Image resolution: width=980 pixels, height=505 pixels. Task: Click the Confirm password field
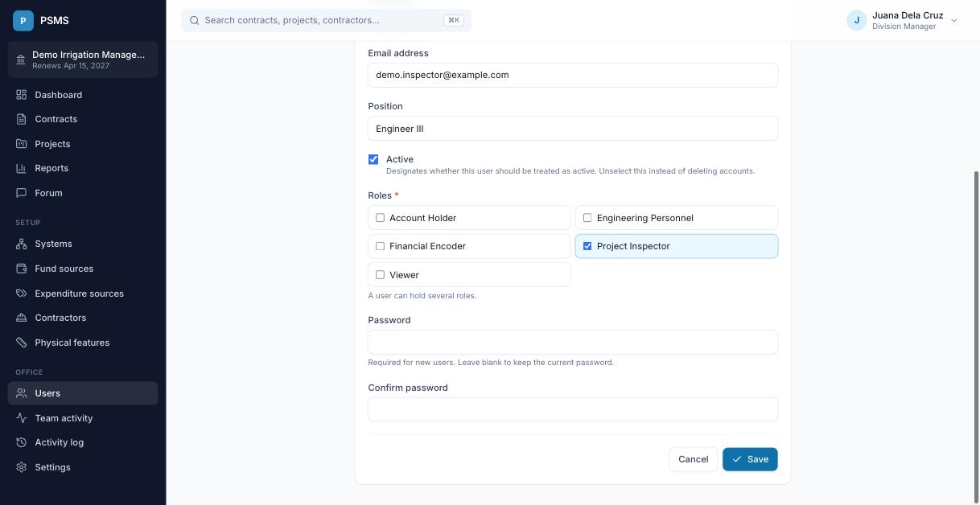[x=573, y=409]
